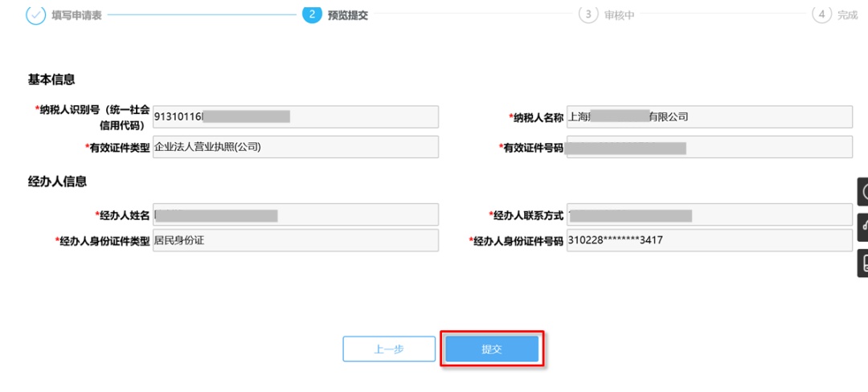This screenshot has height=392, width=868.
Task: Click the step 2 circle icon
Action: (311, 14)
